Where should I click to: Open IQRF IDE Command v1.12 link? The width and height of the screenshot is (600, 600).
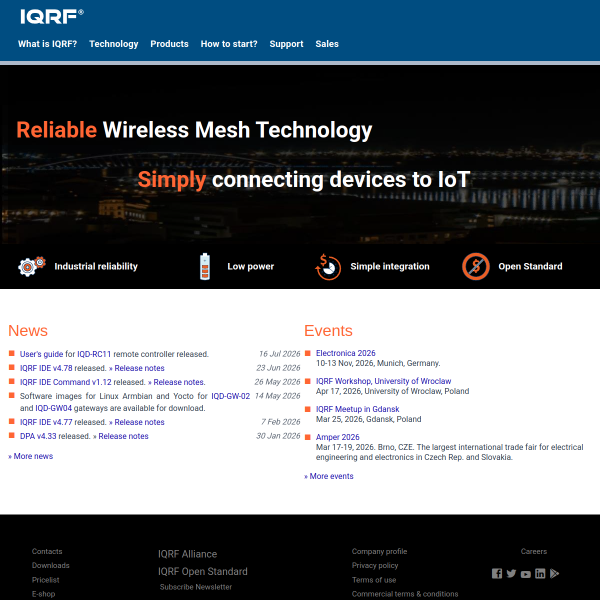65,382
